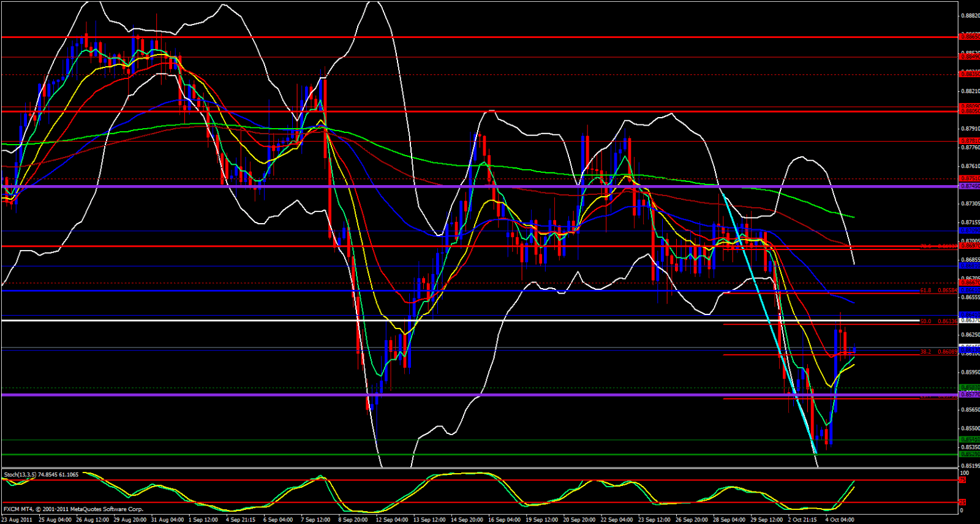Click the 0.85650 price scale label
The width and height of the screenshot is (980, 524).
point(970,409)
